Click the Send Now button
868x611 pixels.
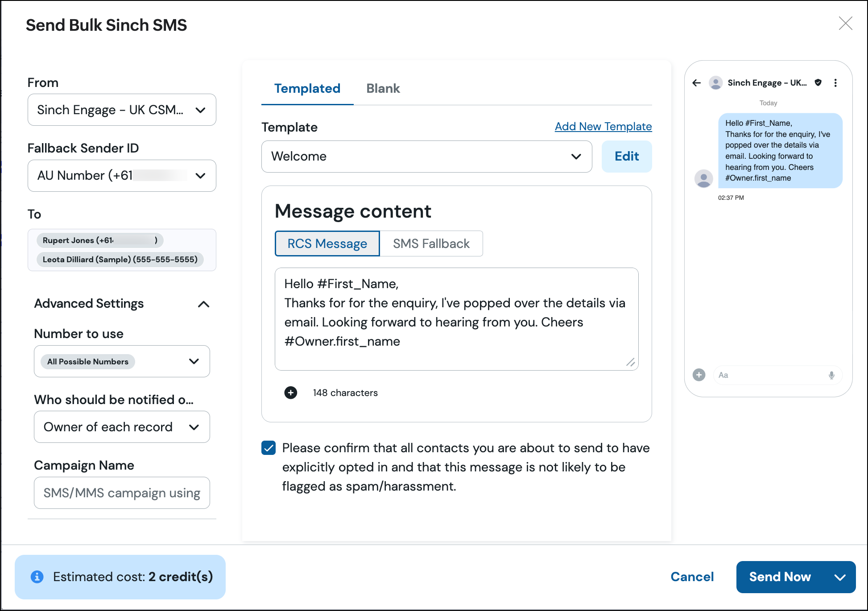(780, 577)
